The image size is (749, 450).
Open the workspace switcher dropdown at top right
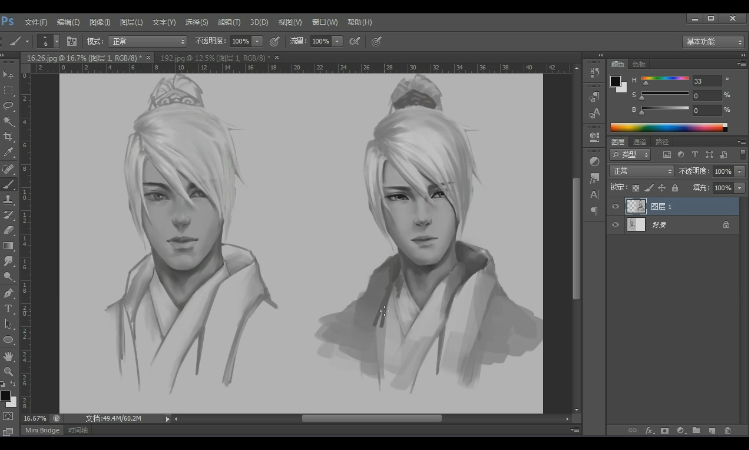(713, 41)
